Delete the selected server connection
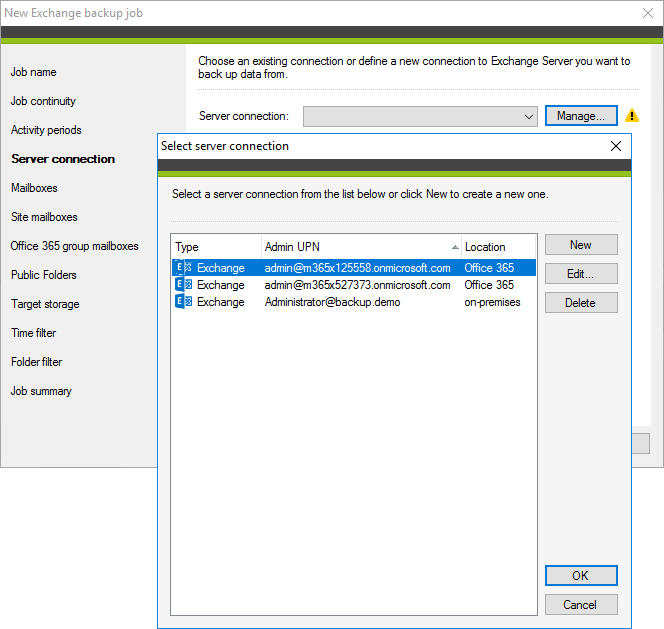The height and width of the screenshot is (629, 664). 581,303
